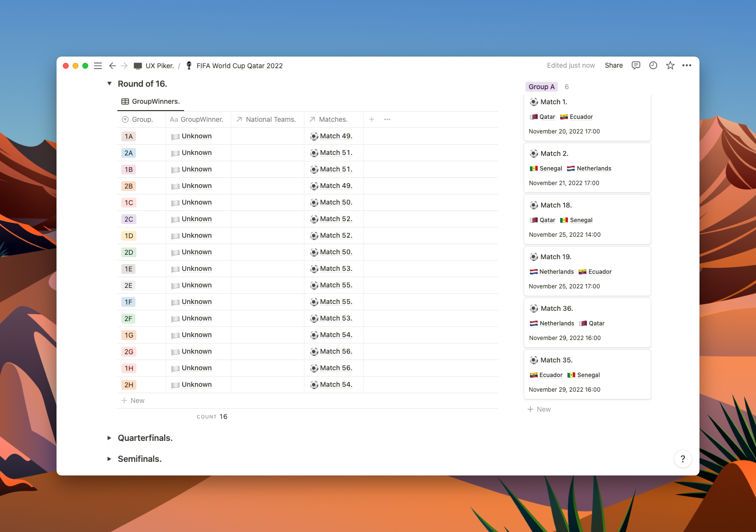Open the Match 2 card

click(x=587, y=168)
